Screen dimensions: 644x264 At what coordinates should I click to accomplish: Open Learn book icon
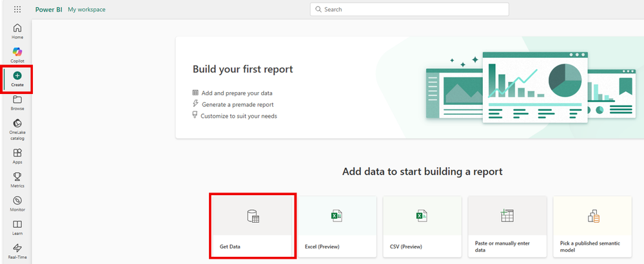pyautogui.click(x=17, y=224)
